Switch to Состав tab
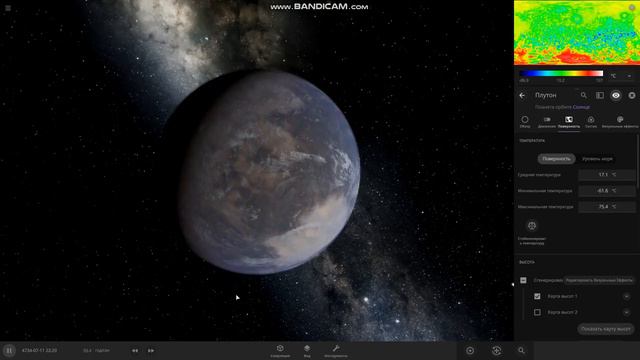The width and height of the screenshot is (640, 360). (591, 122)
